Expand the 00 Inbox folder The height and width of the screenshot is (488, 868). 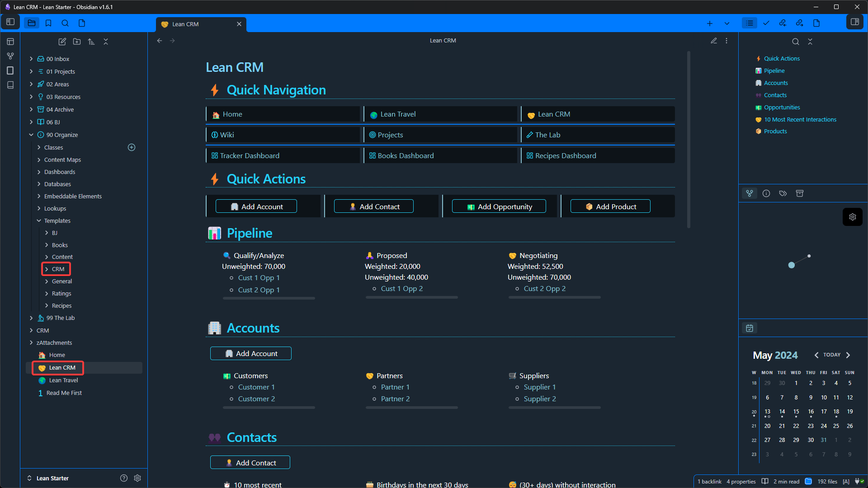[x=31, y=59]
